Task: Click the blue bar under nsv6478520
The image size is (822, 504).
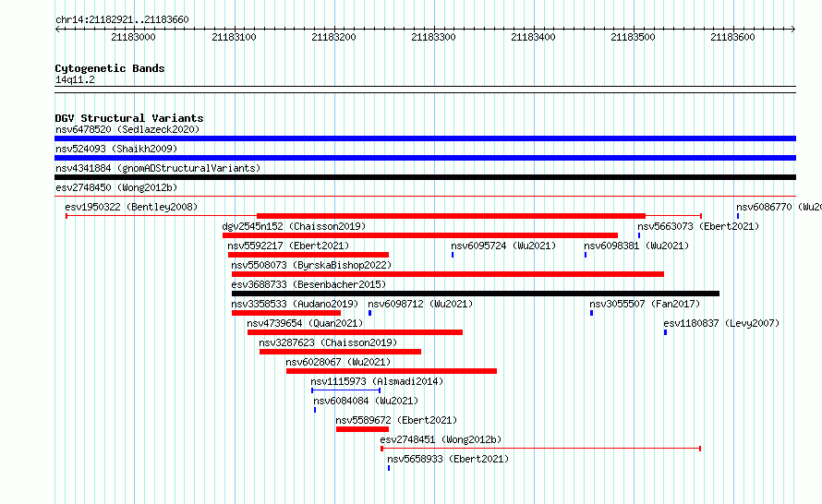Action: (x=425, y=138)
